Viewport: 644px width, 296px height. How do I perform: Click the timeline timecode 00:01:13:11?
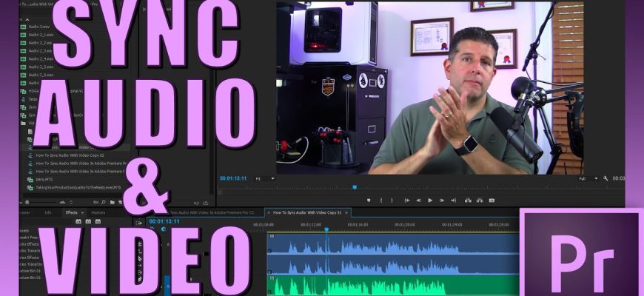point(164,221)
